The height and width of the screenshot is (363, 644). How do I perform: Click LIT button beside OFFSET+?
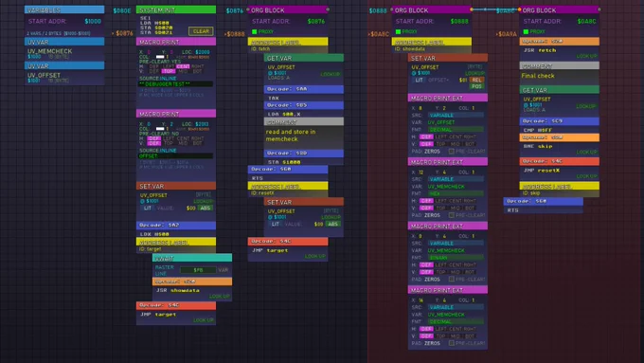click(x=419, y=81)
